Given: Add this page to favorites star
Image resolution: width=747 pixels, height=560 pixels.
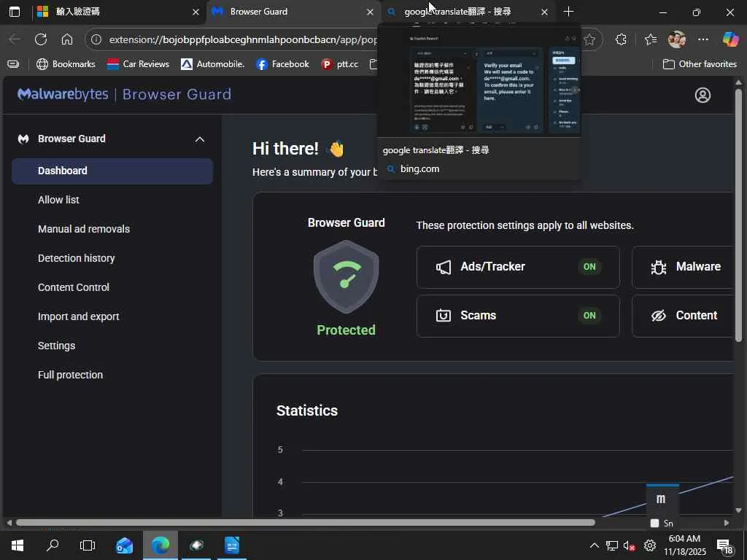Looking at the screenshot, I should pyautogui.click(x=589, y=39).
